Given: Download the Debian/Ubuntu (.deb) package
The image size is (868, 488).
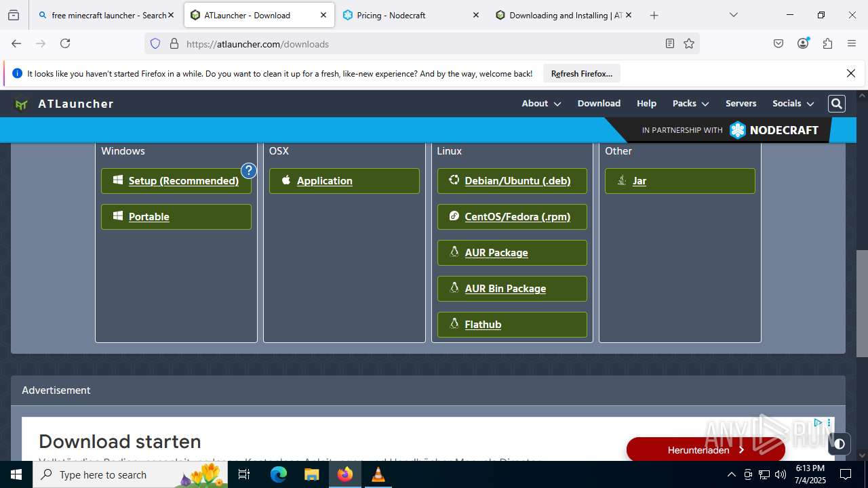Looking at the screenshot, I should pos(512,181).
